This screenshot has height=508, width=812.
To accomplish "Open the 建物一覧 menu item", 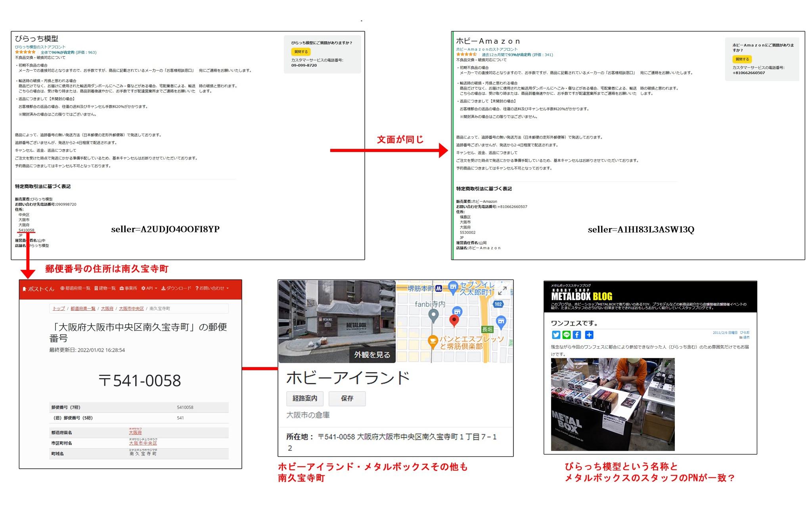I will tap(105, 288).
